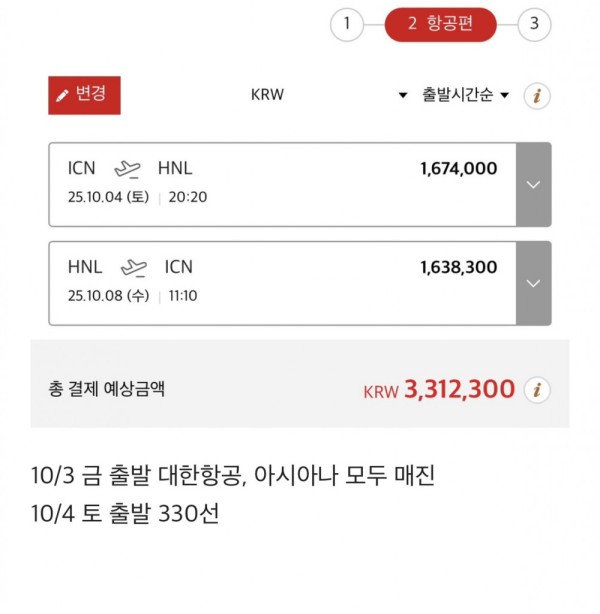Image resolution: width=600 pixels, height=614 pixels.
Task: Expand the ICN to HNL flight details
Action: click(533, 184)
